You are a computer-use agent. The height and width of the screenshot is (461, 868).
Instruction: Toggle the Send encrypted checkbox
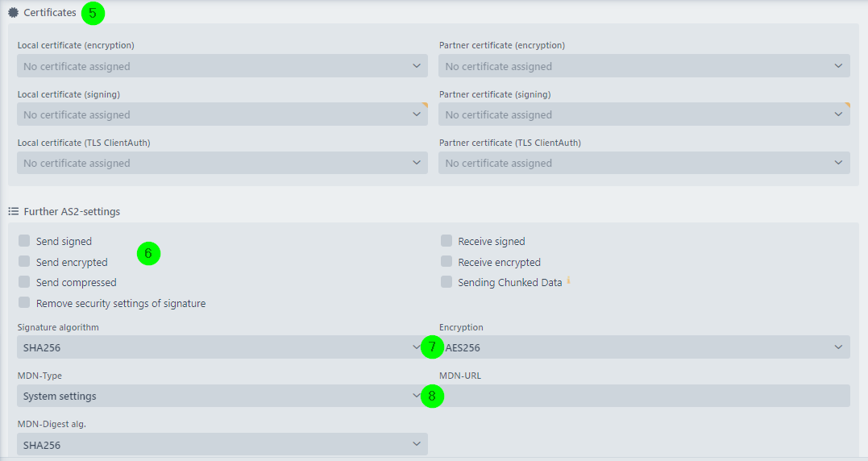point(24,262)
